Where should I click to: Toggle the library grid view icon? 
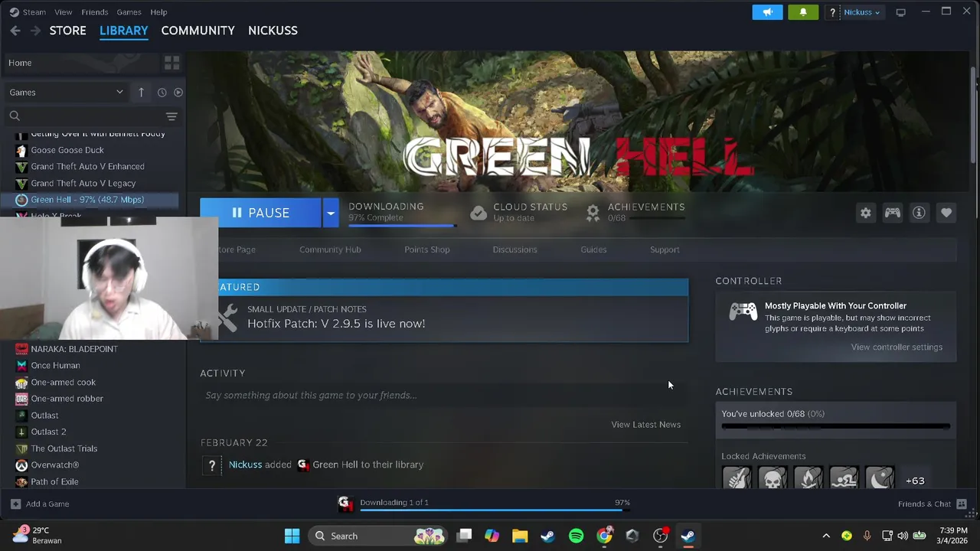tap(171, 63)
